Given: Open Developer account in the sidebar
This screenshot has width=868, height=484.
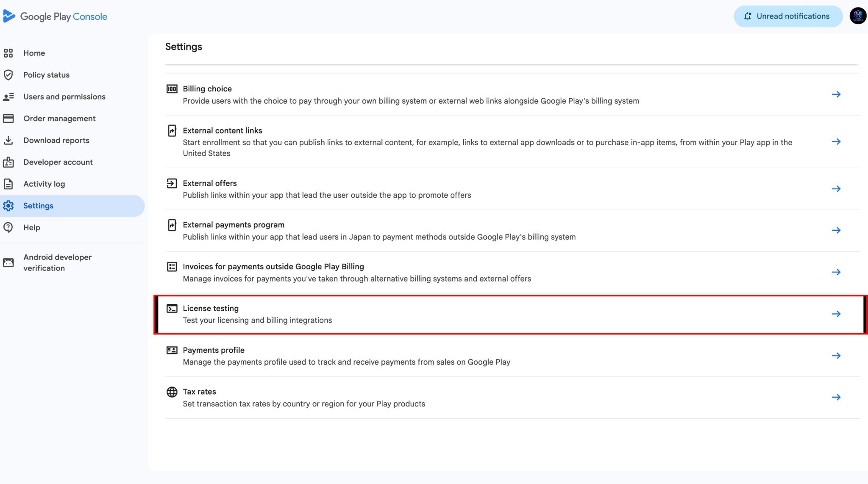Looking at the screenshot, I should (72, 162).
